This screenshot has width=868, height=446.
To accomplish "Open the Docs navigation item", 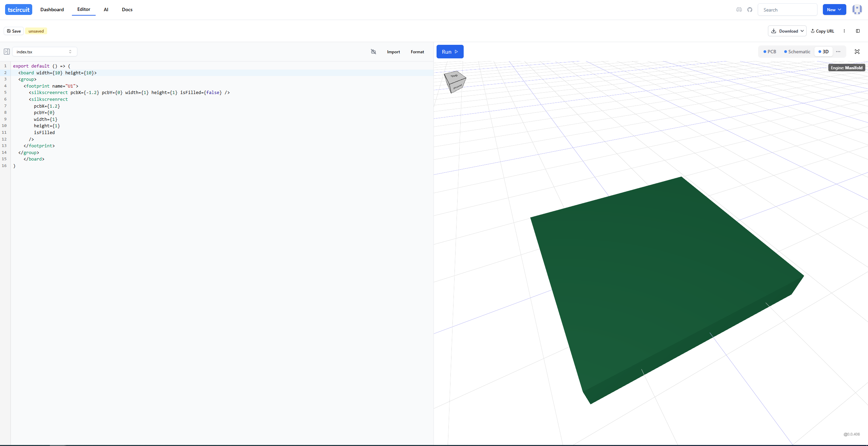I will pos(127,10).
